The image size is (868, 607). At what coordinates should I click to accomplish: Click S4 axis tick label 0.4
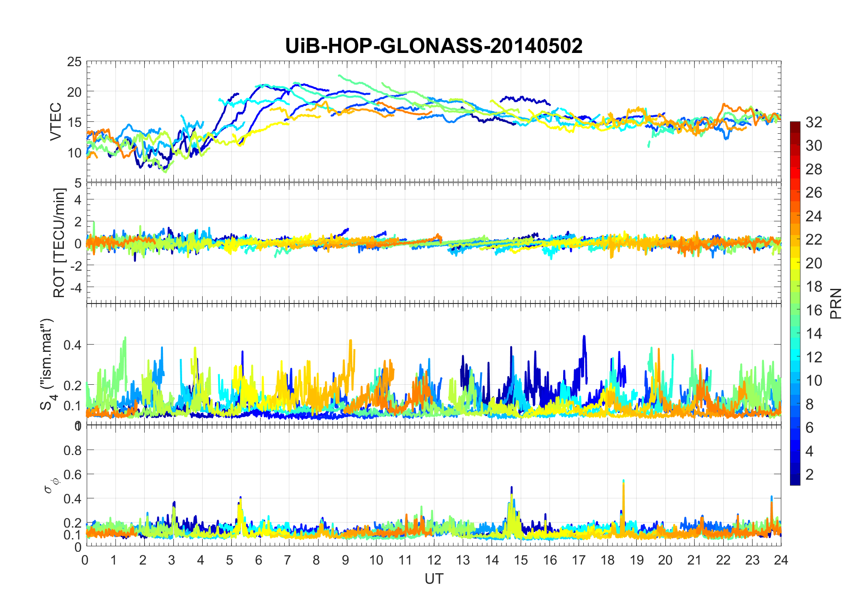[x=73, y=345]
